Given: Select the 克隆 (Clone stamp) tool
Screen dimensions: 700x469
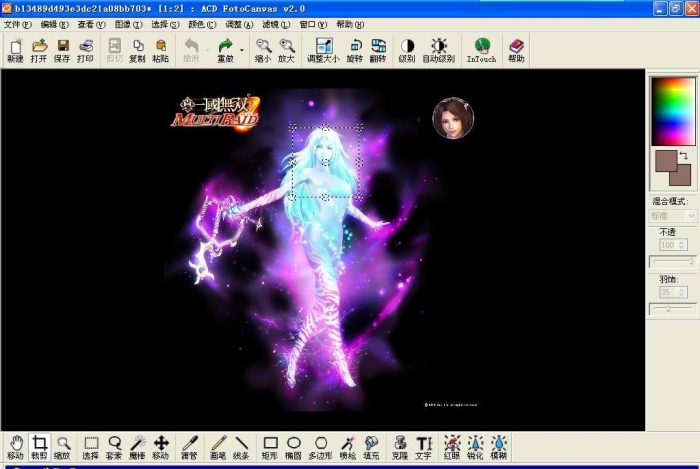Looking at the screenshot, I should pos(400,448).
